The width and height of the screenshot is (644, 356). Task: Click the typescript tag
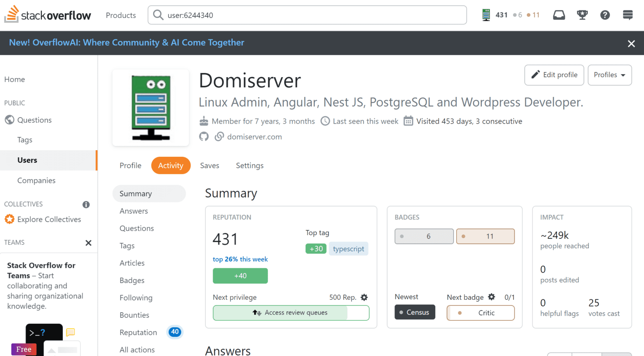[348, 249]
